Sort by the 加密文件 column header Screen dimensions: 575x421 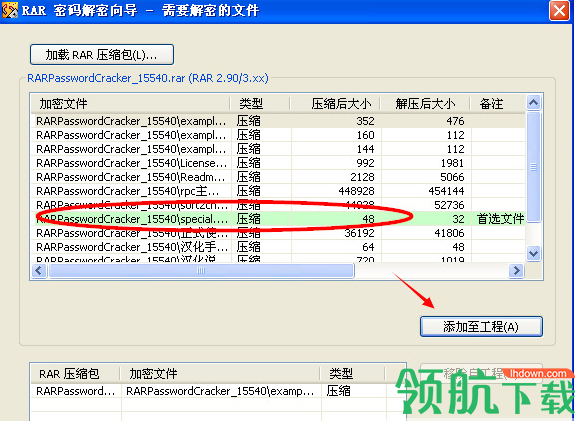(x=130, y=104)
